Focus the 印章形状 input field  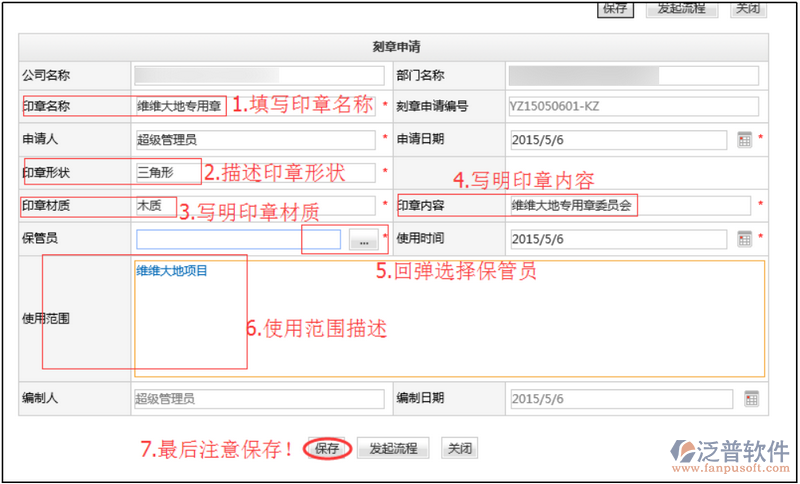[x=257, y=173]
